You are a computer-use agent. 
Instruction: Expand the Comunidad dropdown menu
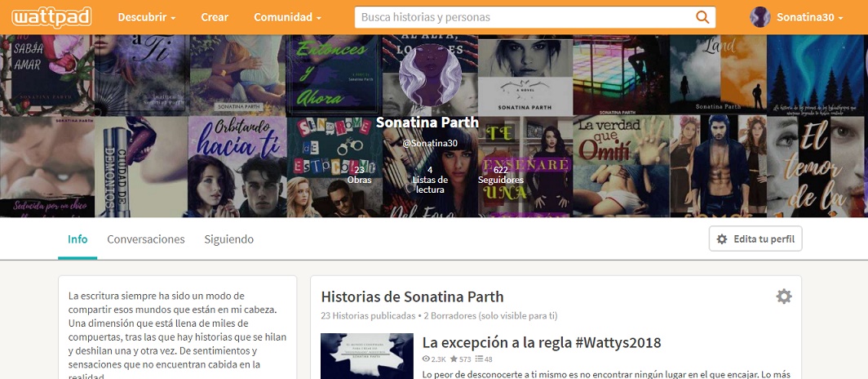coord(287,17)
